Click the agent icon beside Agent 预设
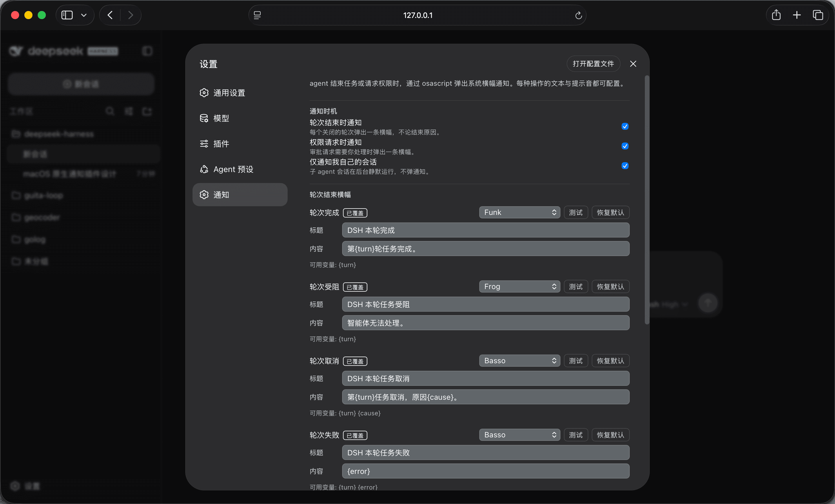The width and height of the screenshot is (835, 504). (x=204, y=169)
